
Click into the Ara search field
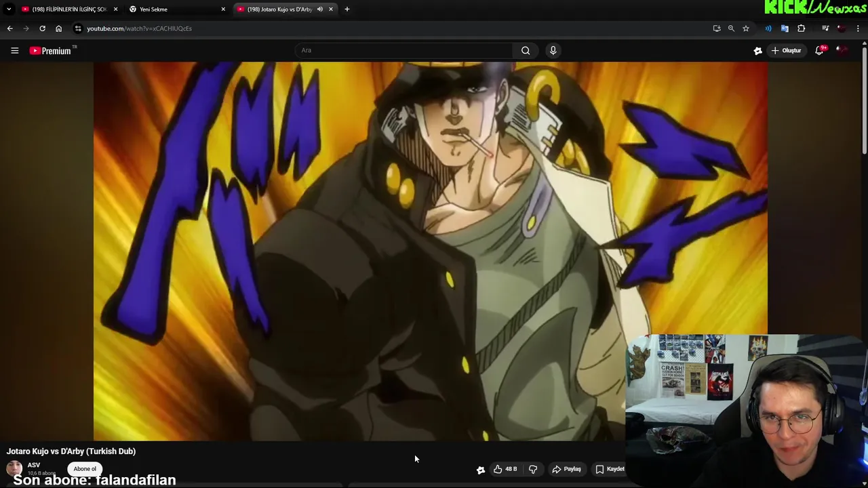pyautogui.click(x=404, y=50)
